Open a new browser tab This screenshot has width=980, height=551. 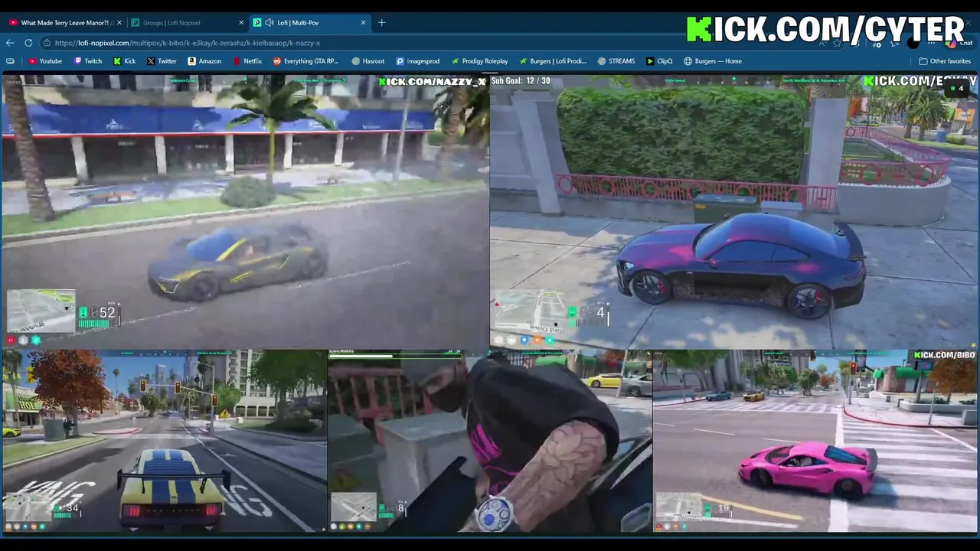pos(382,22)
